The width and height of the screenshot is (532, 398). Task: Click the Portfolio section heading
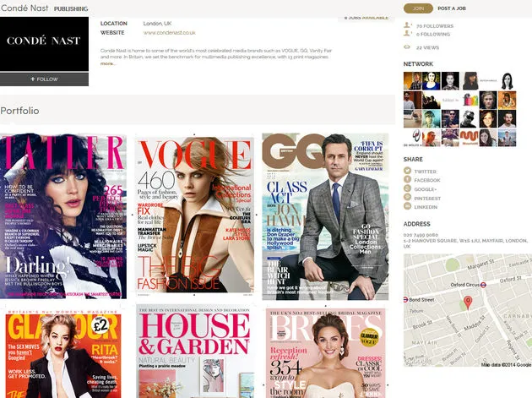(19, 111)
